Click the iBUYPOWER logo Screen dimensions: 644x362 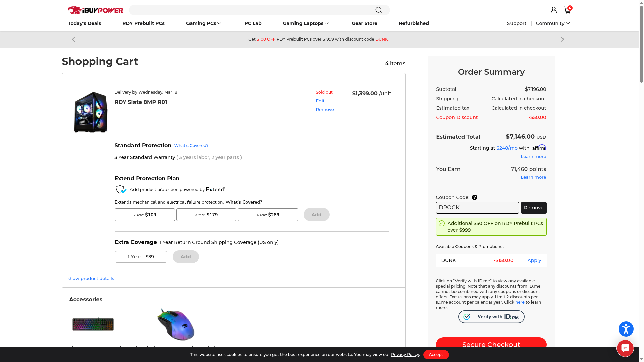[x=96, y=10]
